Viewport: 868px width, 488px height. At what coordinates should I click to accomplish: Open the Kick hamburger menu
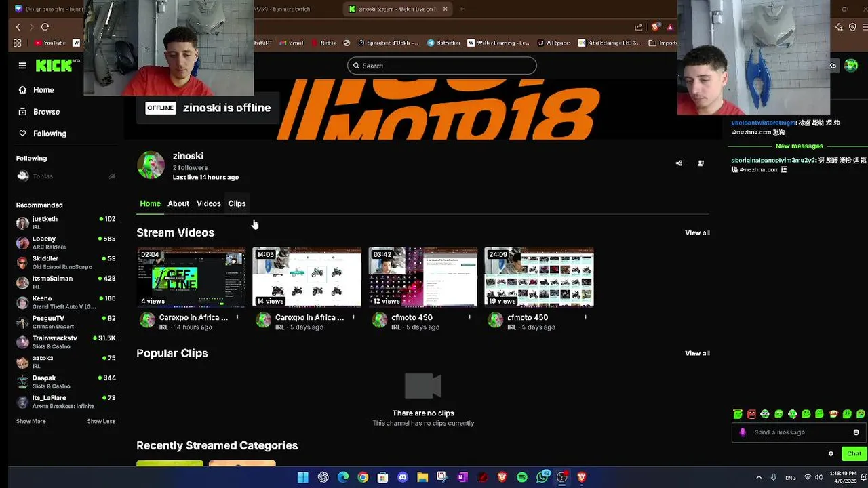22,66
